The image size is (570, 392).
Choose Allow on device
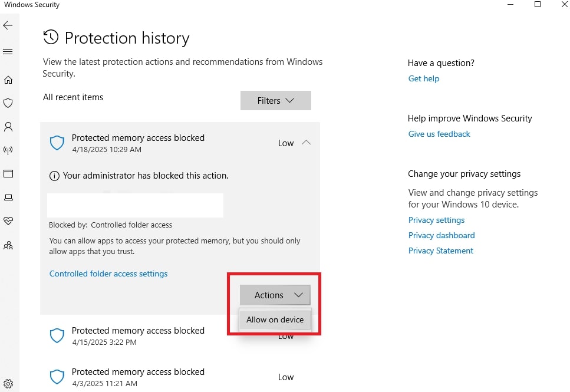275,319
